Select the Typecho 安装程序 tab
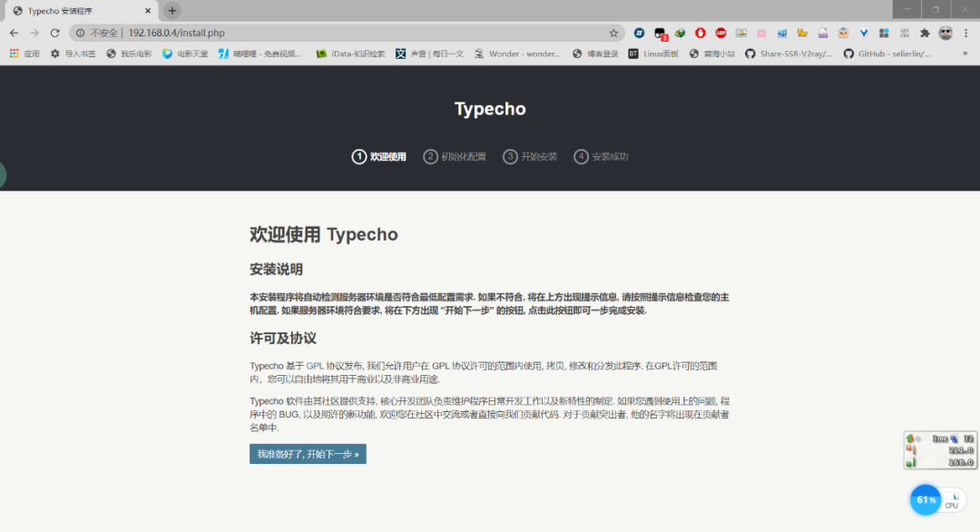Viewport: 980px width, 532px height. 82,11
